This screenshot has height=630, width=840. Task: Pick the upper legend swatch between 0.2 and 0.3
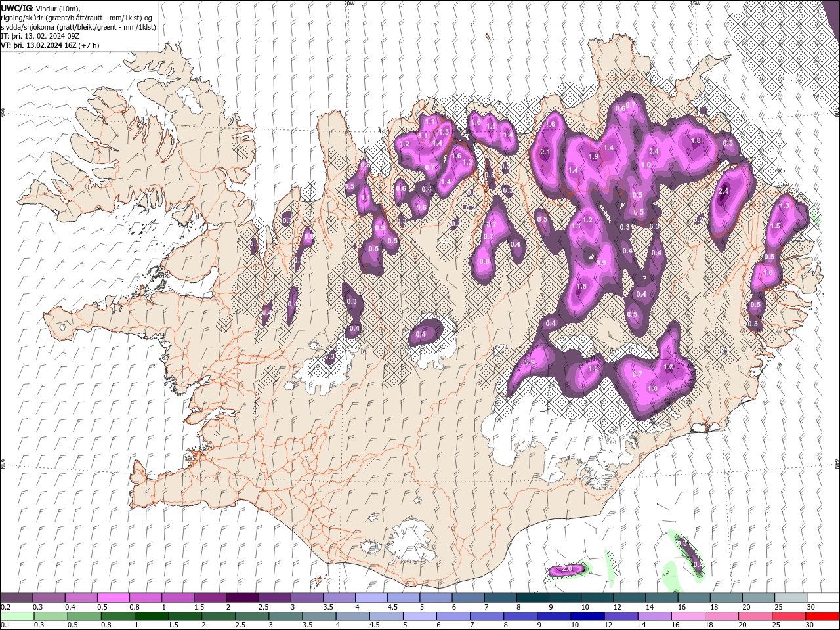pos(16,598)
